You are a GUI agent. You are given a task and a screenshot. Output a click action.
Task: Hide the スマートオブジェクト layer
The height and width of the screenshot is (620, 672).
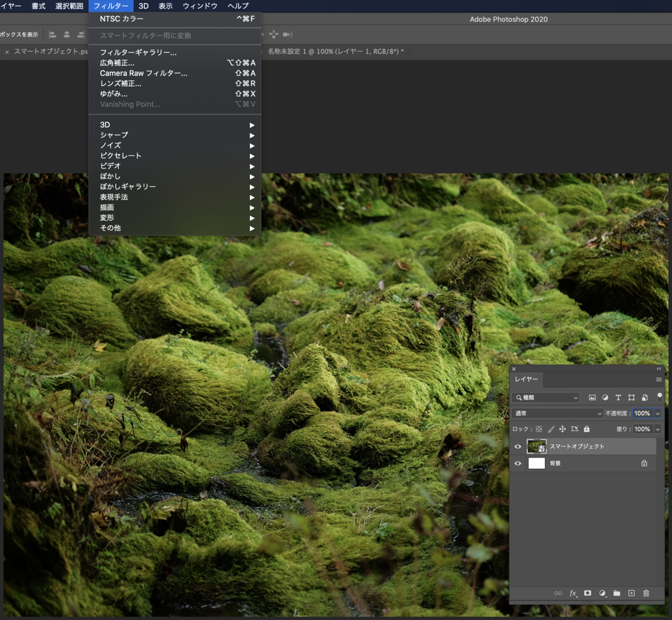[x=517, y=446]
